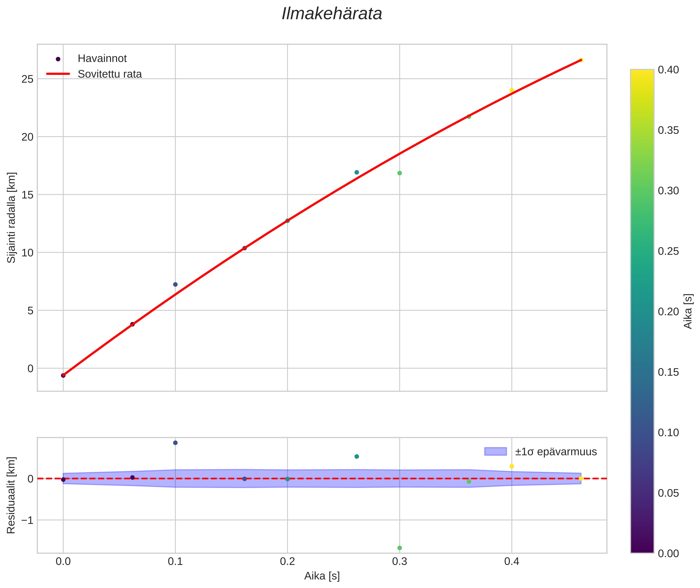This screenshot has height=588, width=700.
Task: Click the Ilmakehärata chart title
Action: (332, 14)
